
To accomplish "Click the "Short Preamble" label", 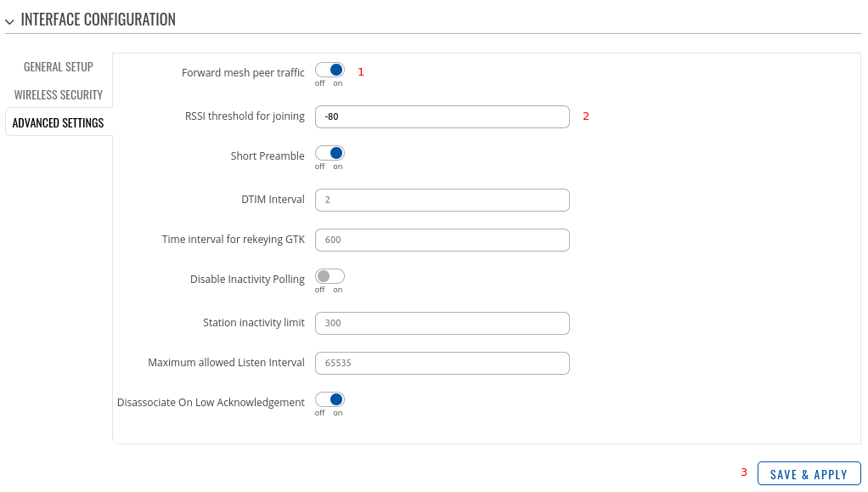I will pos(268,156).
